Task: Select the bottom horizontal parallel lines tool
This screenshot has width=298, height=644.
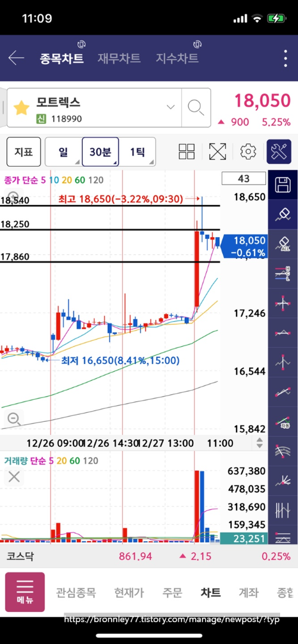Action: tap(283, 536)
